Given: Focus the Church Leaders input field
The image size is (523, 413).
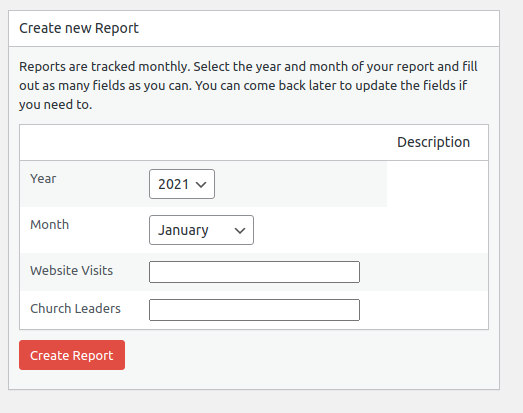Looking at the screenshot, I should coord(254,310).
